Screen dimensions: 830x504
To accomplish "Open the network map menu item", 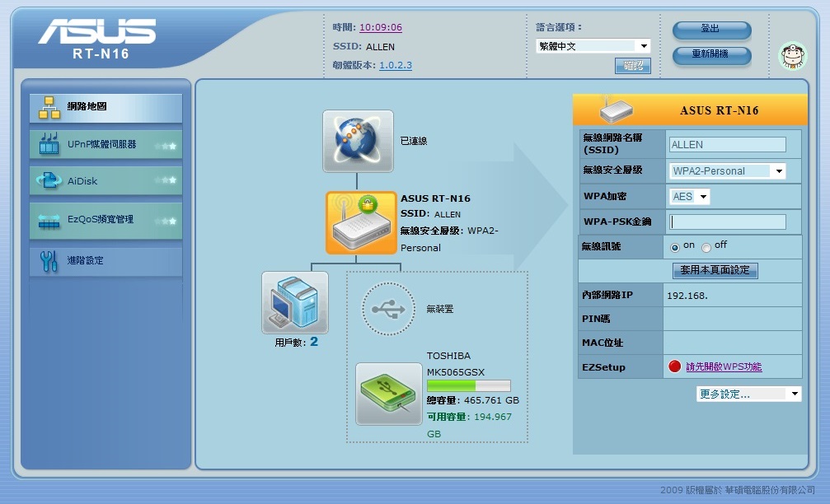I will coord(106,108).
